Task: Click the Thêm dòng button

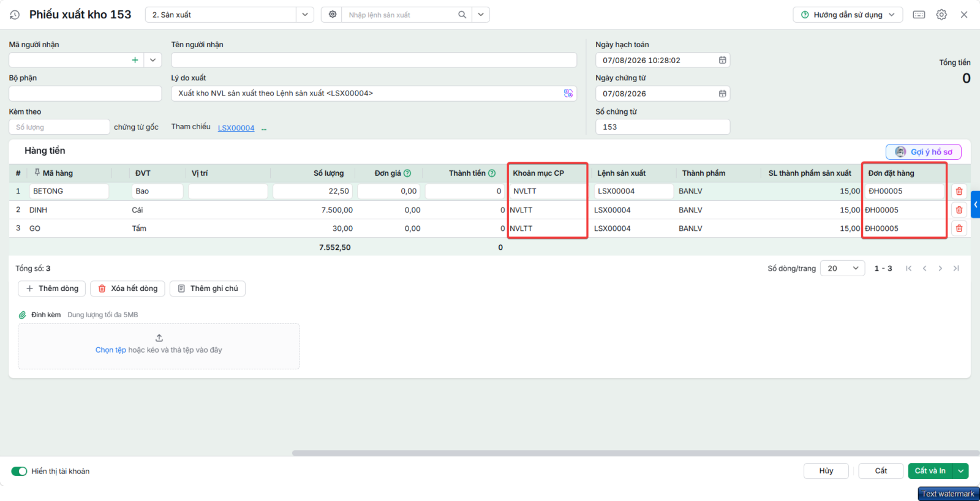Action: [52, 288]
